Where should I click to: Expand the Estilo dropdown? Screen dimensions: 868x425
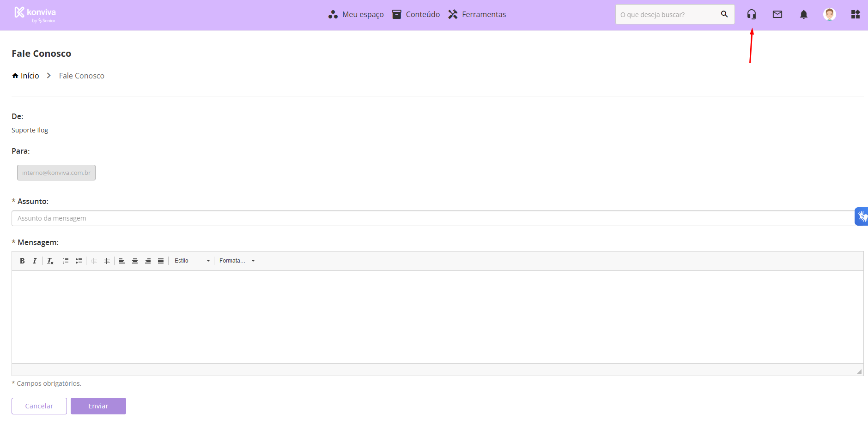(192, 261)
